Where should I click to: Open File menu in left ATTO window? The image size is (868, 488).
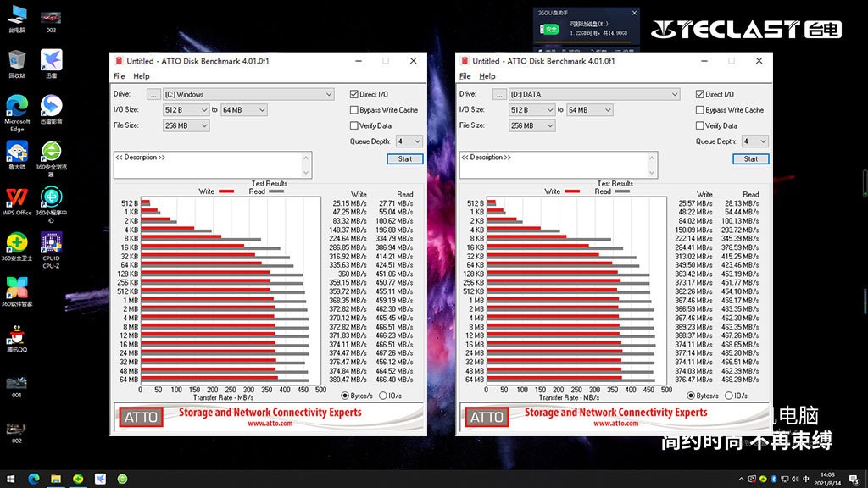119,76
